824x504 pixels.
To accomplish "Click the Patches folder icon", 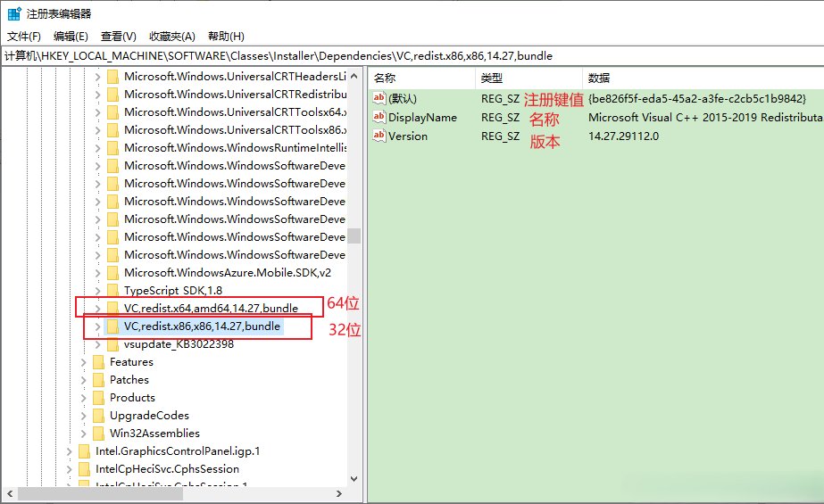I will (98, 380).
